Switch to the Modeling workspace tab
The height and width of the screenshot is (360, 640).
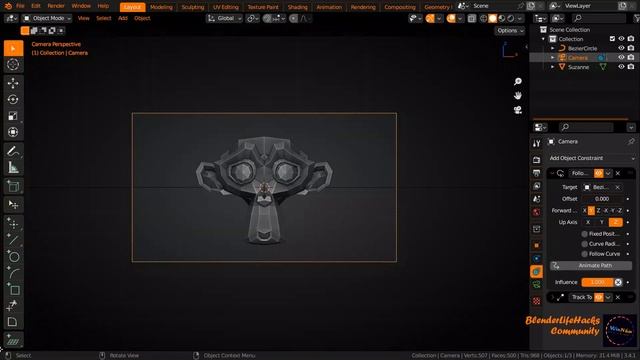[x=161, y=7]
